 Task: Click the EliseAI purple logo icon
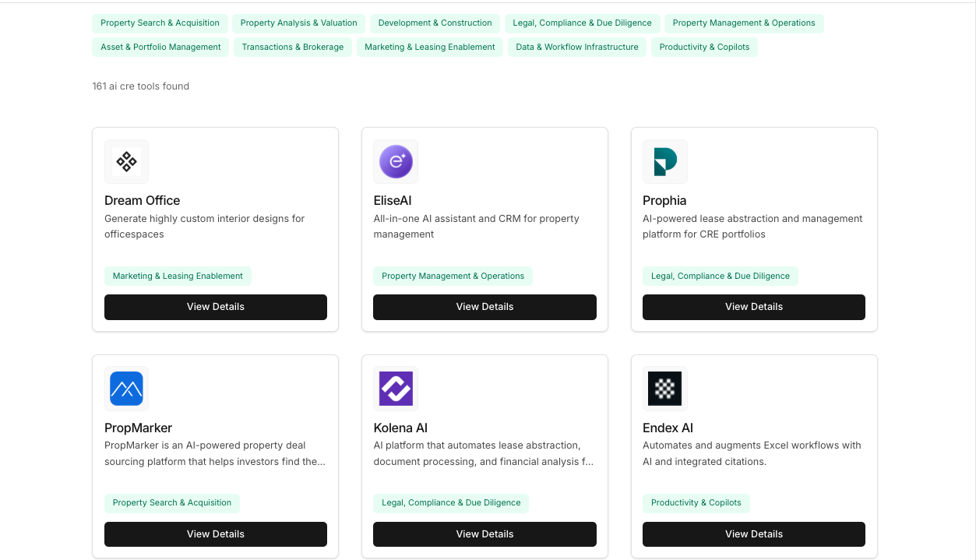point(396,162)
